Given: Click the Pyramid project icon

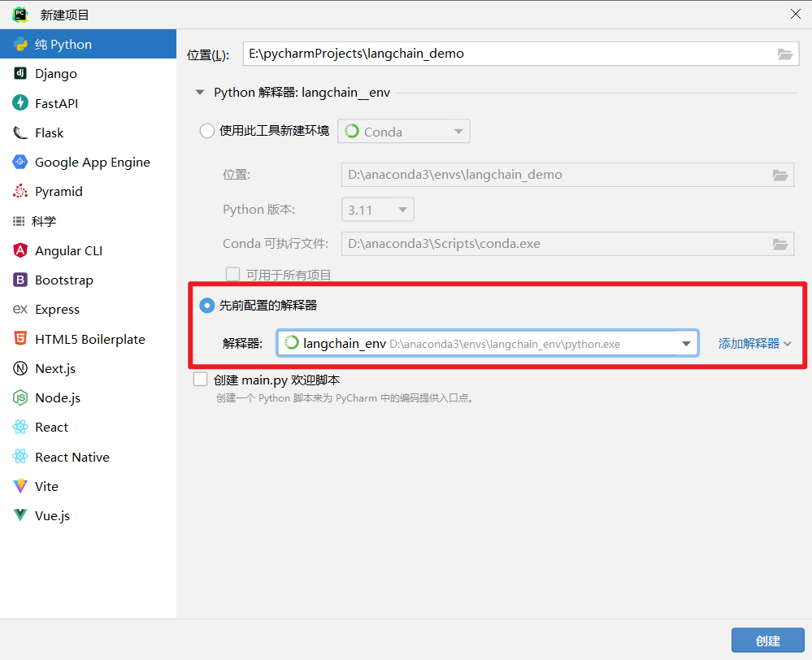Looking at the screenshot, I should (x=20, y=191).
